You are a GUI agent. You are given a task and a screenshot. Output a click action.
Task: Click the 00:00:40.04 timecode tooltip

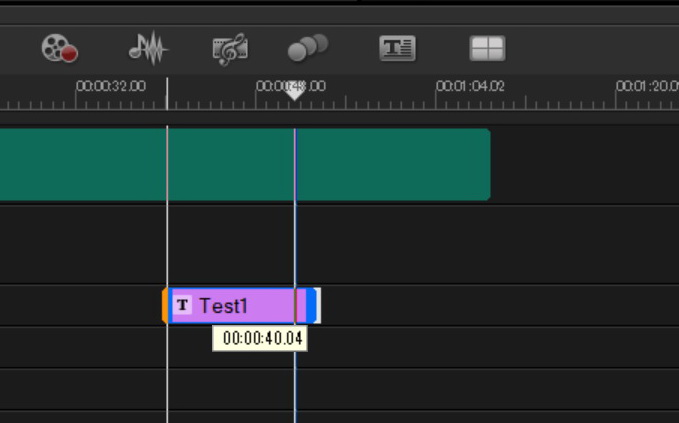point(260,339)
